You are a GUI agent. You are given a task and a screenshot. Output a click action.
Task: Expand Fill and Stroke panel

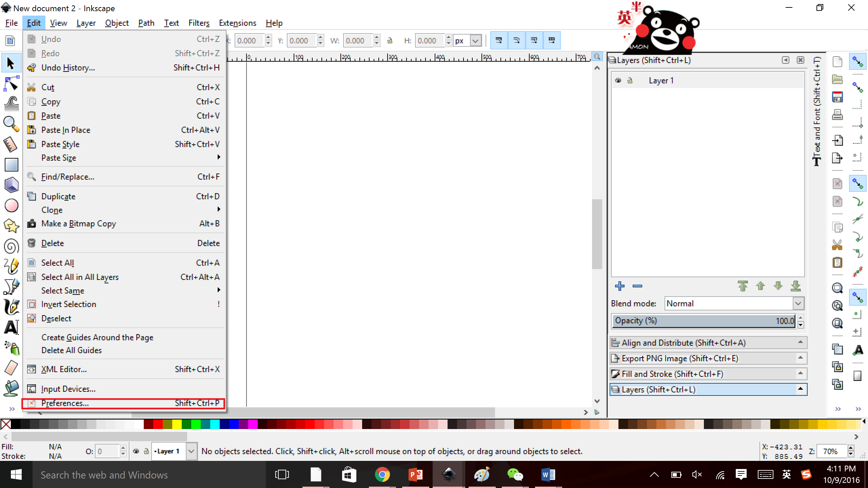point(708,374)
